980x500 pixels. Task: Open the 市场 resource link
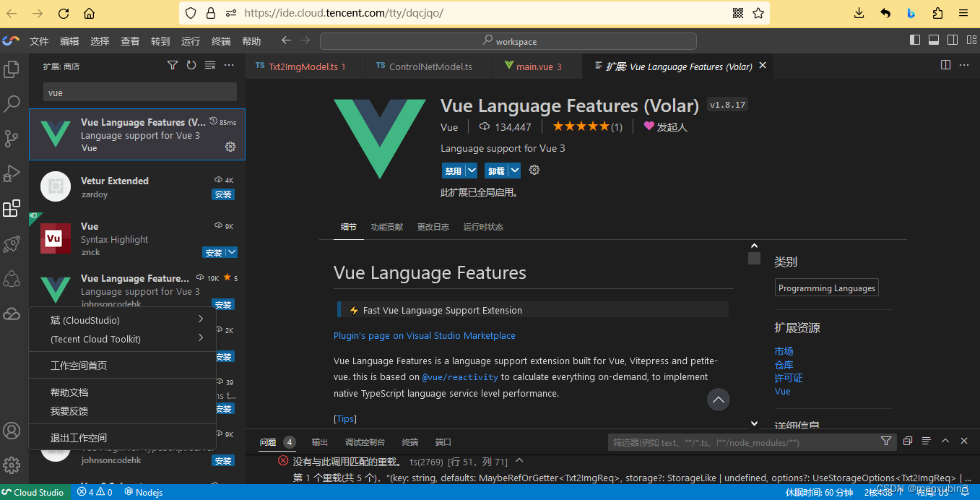(x=784, y=351)
